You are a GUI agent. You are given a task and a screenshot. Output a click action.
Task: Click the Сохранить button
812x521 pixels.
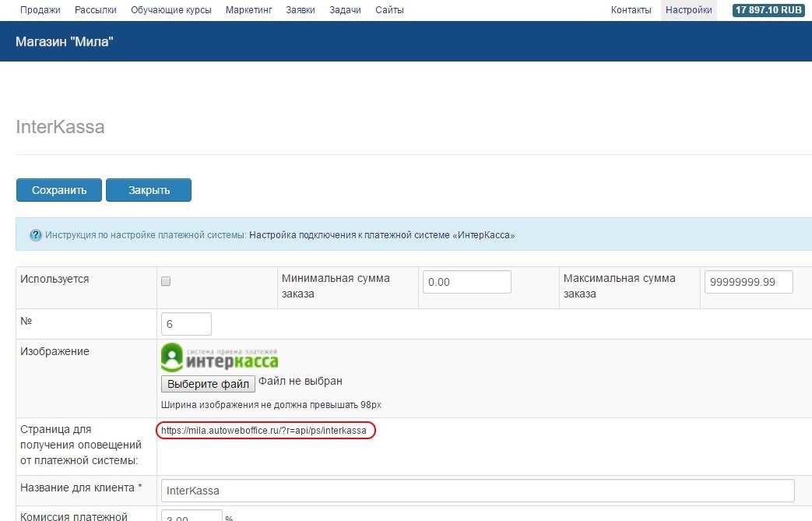coord(59,190)
